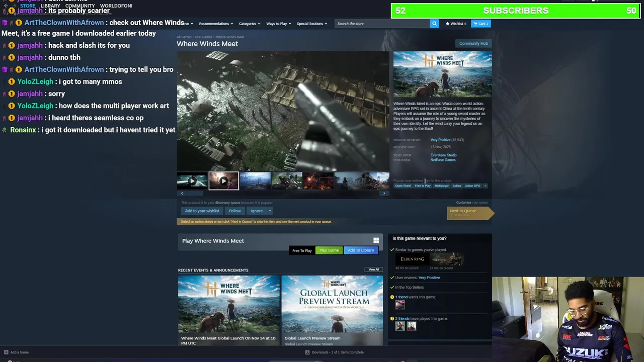The height and width of the screenshot is (362, 644).
Task: Click the blue Add to Library button
Action: [361, 250]
